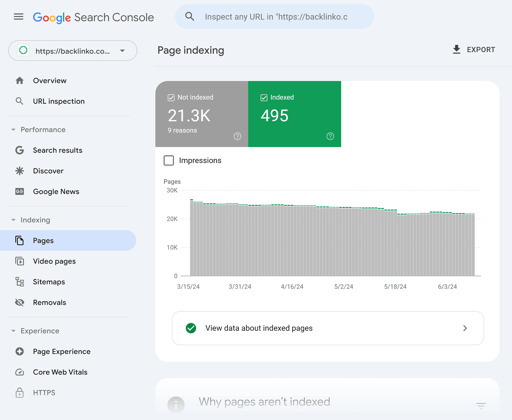
Task: Click the Removals eye-off icon
Action: click(x=20, y=302)
